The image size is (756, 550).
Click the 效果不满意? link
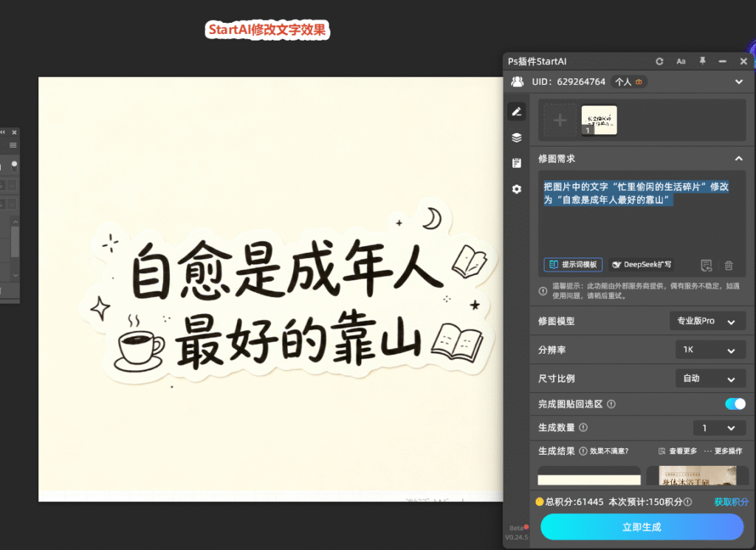(609, 451)
